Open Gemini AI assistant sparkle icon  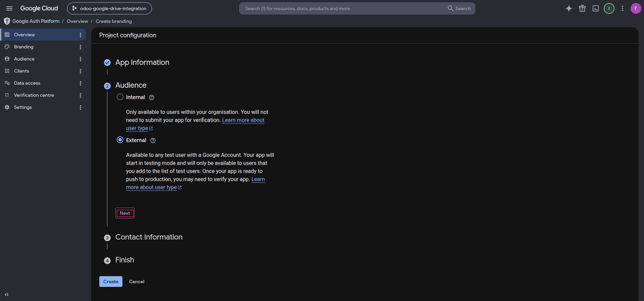(x=569, y=8)
